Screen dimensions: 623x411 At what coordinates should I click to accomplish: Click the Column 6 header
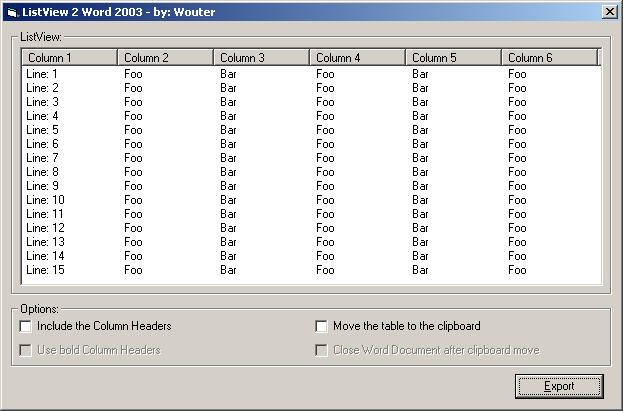[549, 58]
